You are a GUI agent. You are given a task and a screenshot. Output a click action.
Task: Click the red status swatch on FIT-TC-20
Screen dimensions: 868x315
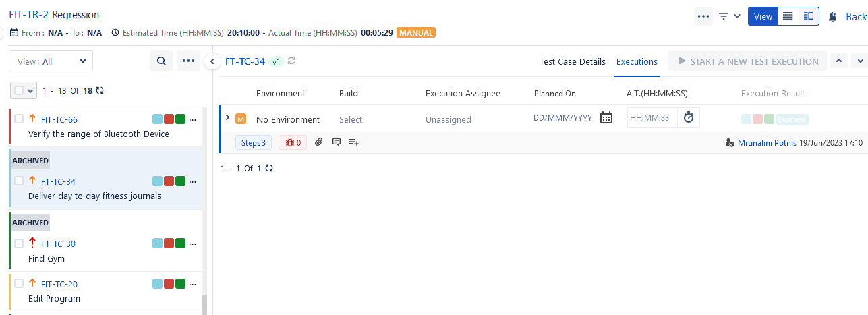(x=169, y=284)
